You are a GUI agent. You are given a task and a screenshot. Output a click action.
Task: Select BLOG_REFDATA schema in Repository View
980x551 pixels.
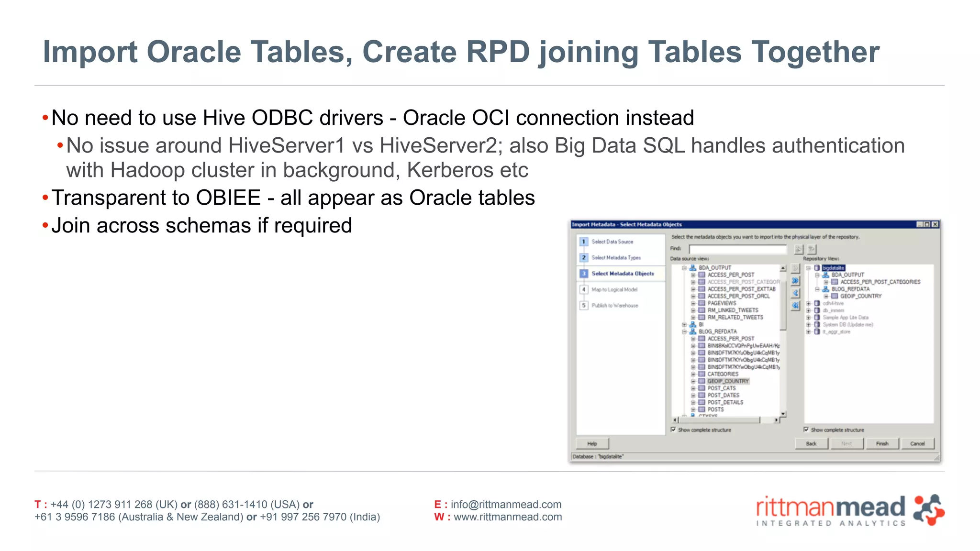[850, 289]
